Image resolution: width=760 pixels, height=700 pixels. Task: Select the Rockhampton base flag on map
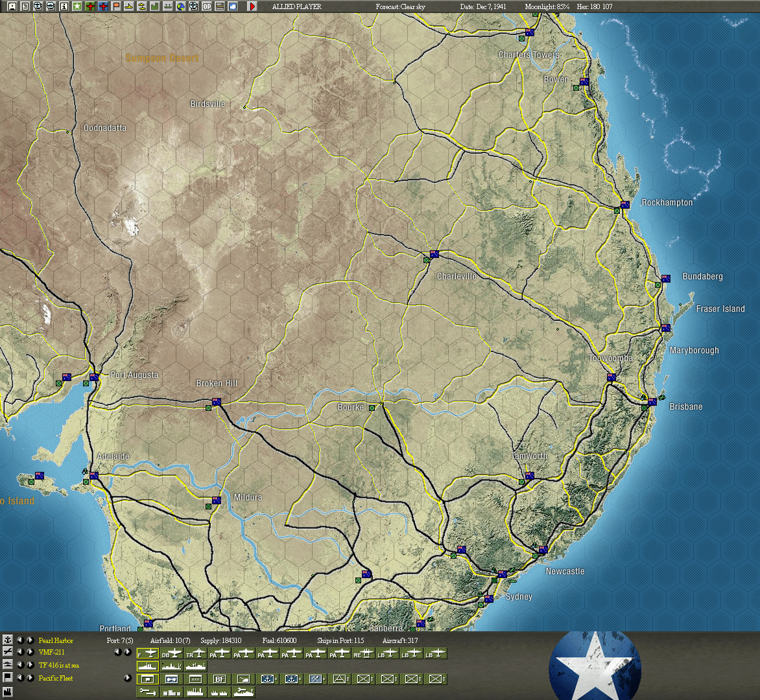tap(625, 204)
